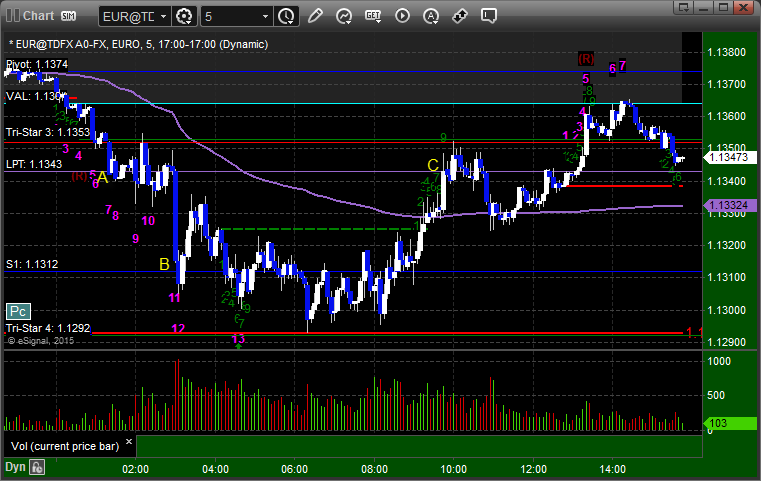
Task: Open the time template clock menu
Action: point(286,17)
